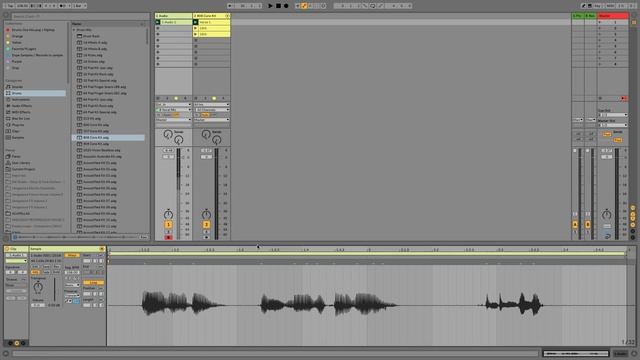
Task: Open track 2 'All Ins' input dropdown
Action: (x=211, y=105)
